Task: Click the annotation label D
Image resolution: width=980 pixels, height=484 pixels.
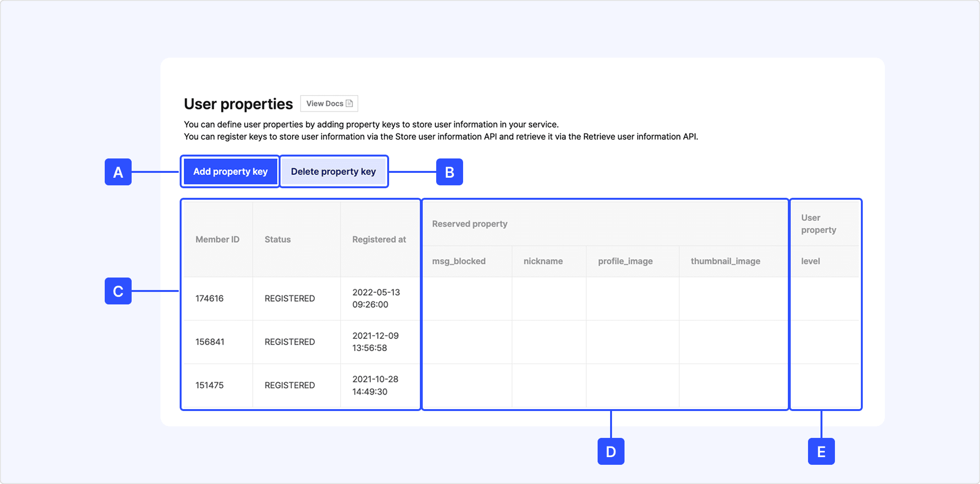Action: point(611,451)
